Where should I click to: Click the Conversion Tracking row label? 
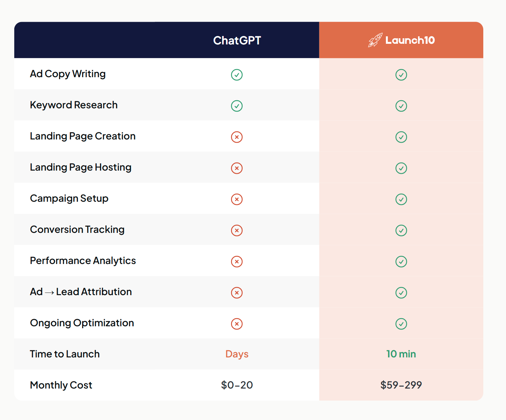pyautogui.click(x=77, y=230)
